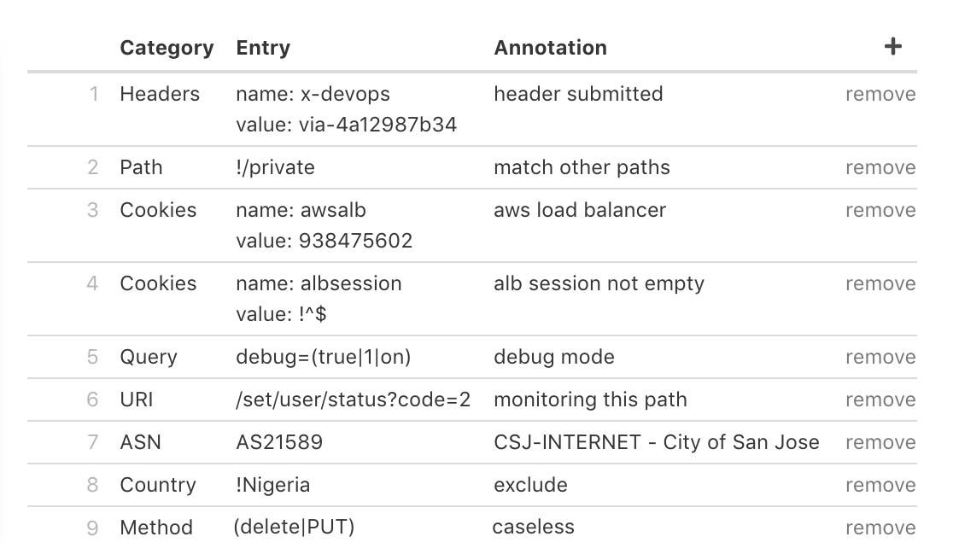Remove the !/private Path entry
959x560 pixels.
(880, 168)
